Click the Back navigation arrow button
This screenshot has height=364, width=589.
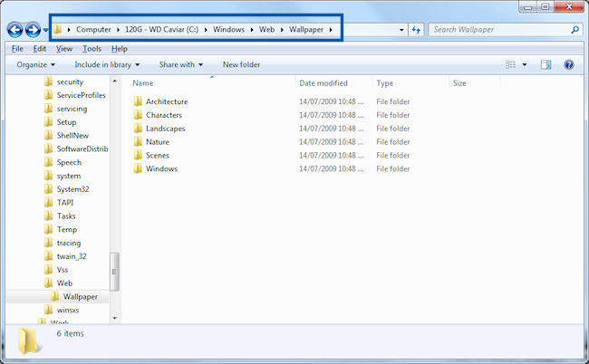[x=15, y=30]
